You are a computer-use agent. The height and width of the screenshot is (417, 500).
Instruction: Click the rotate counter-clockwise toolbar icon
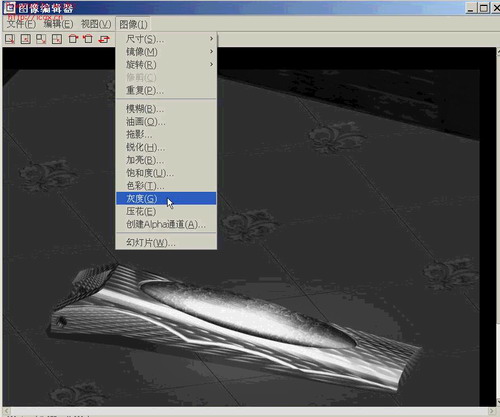coord(88,39)
